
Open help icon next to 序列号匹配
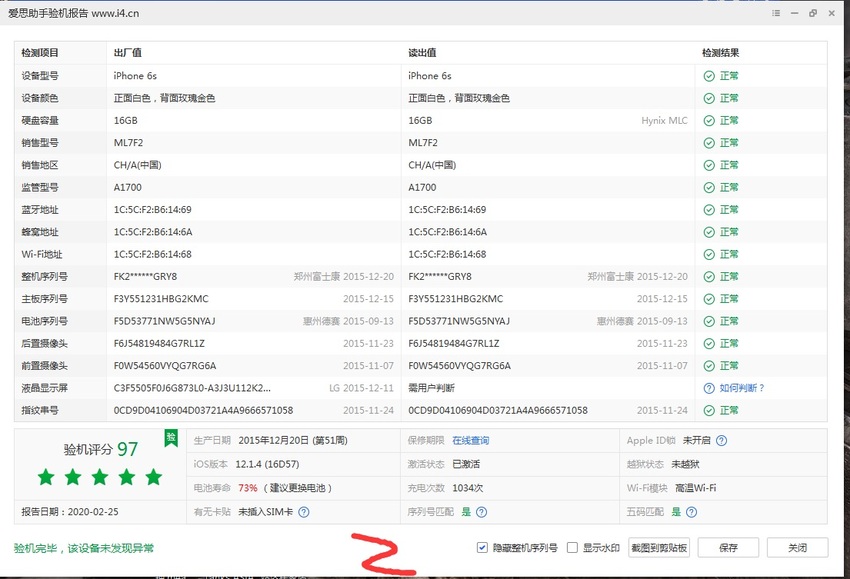(x=481, y=512)
